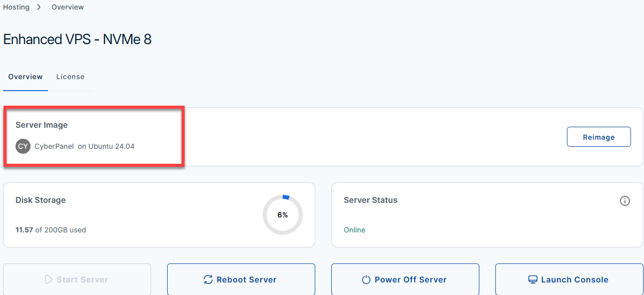
Task: Open Launch Console
Action: coord(569,279)
